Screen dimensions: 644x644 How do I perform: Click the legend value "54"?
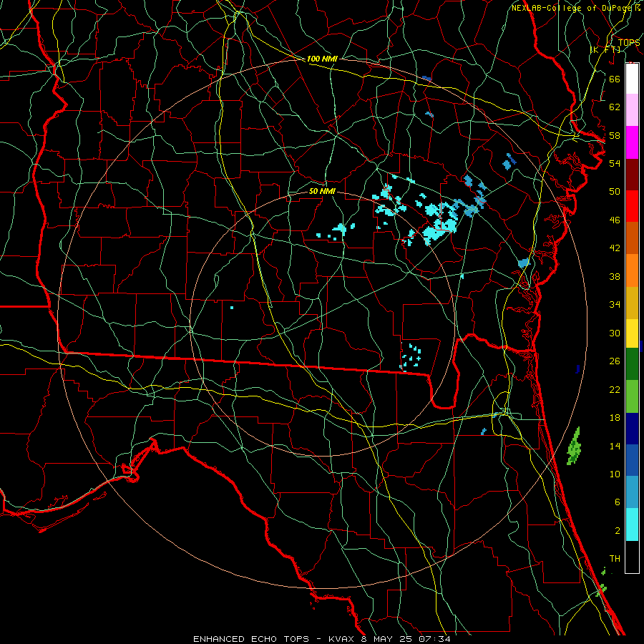point(615,163)
